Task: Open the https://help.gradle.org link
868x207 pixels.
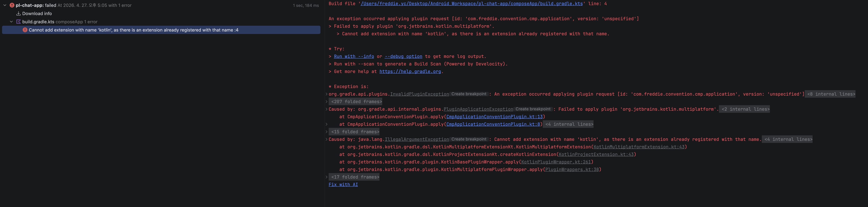Action: tap(410, 72)
